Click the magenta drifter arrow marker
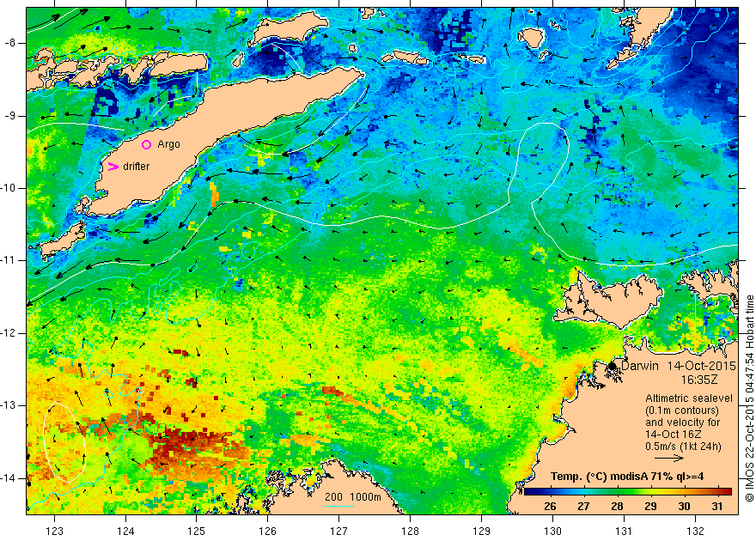 pos(113,167)
